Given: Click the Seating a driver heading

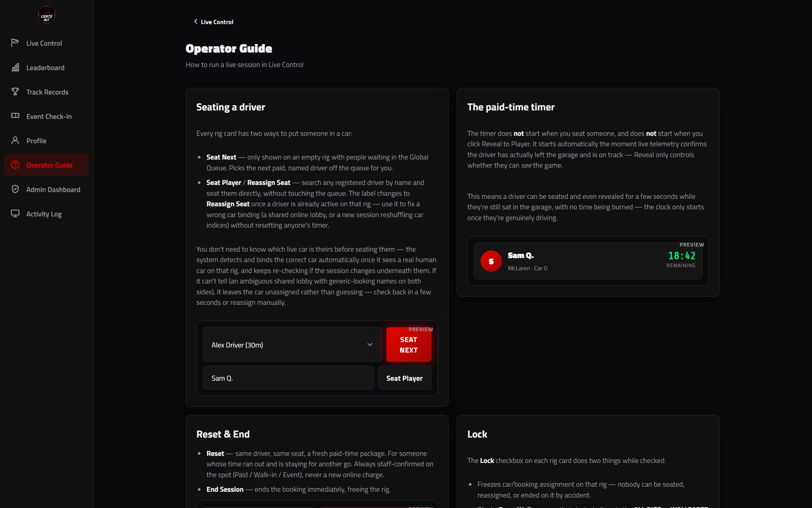Looking at the screenshot, I should (x=231, y=107).
